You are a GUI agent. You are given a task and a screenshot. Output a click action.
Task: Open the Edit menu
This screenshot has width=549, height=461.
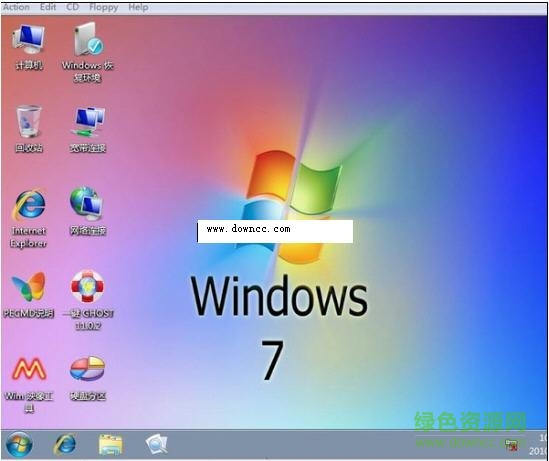pyautogui.click(x=48, y=7)
